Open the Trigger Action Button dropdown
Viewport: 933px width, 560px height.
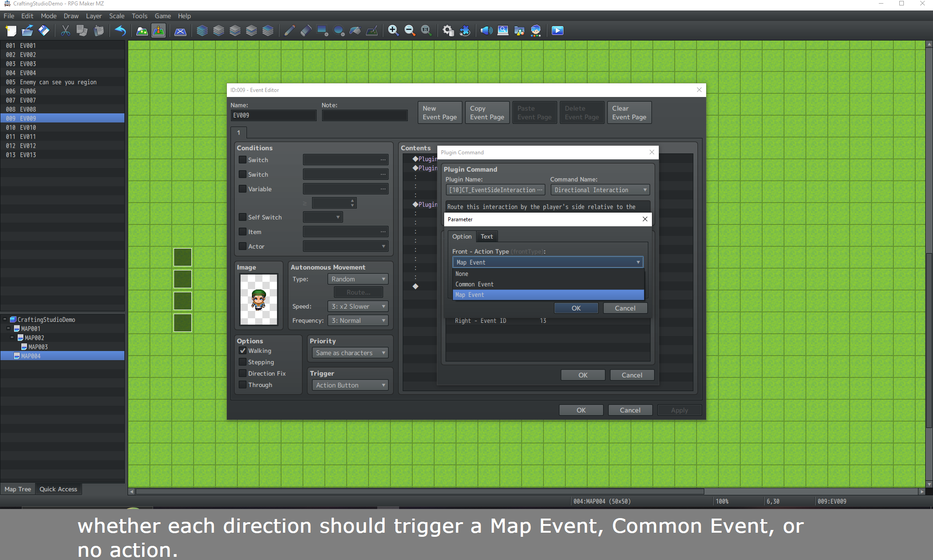(x=350, y=385)
